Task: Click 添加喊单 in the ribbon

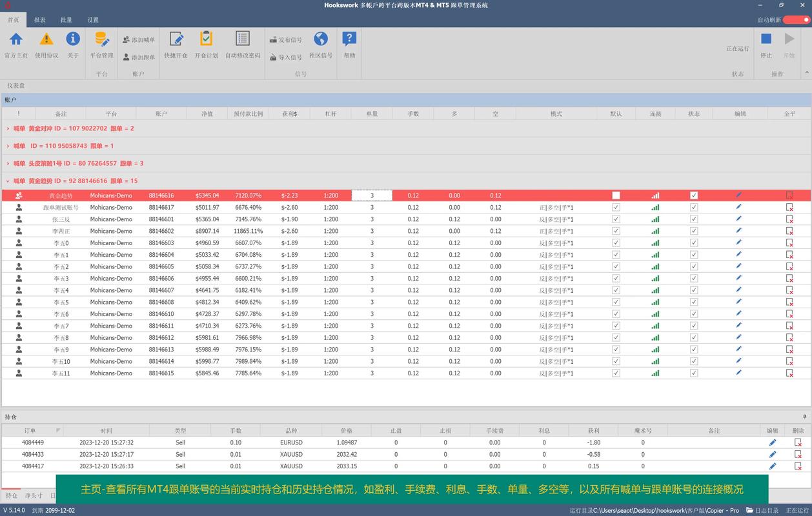Action: [139, 40]
